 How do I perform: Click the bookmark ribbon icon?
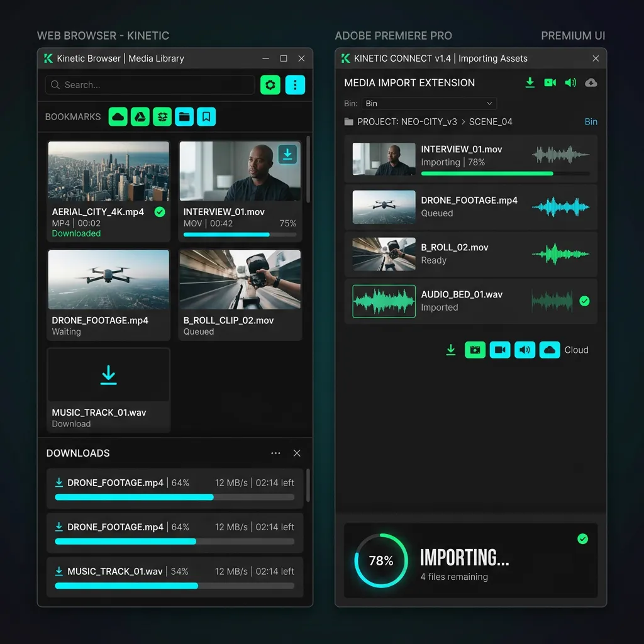pyautogui.click(x=206, y=116)
